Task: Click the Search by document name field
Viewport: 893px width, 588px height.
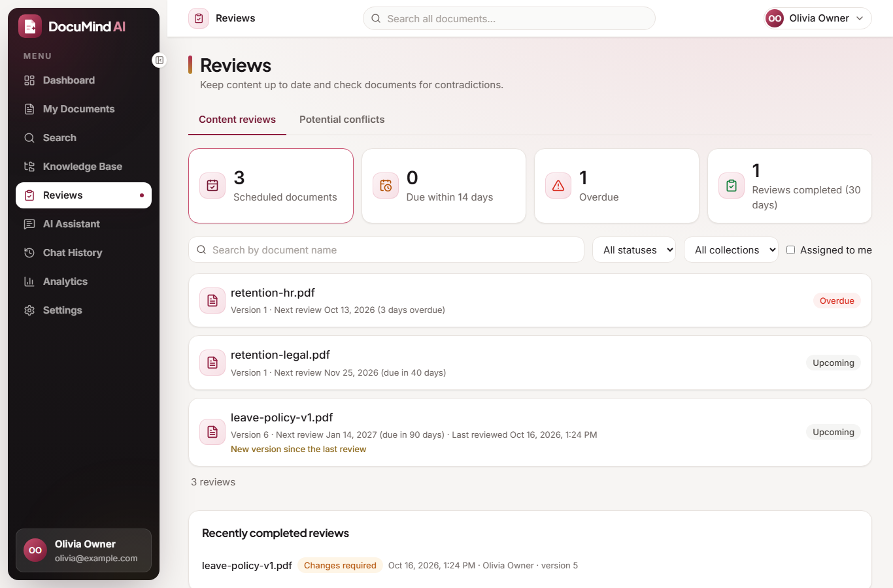Action: tap(386, 250)
